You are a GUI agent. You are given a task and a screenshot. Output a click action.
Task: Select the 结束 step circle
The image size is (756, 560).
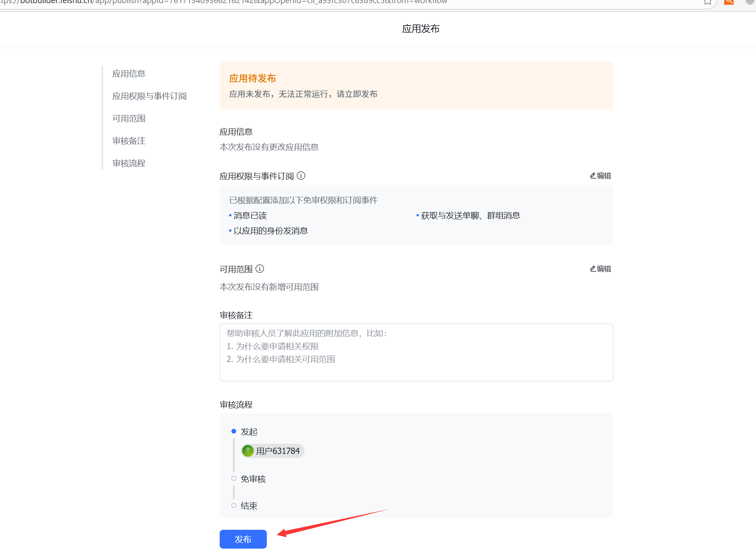(234, 505)
